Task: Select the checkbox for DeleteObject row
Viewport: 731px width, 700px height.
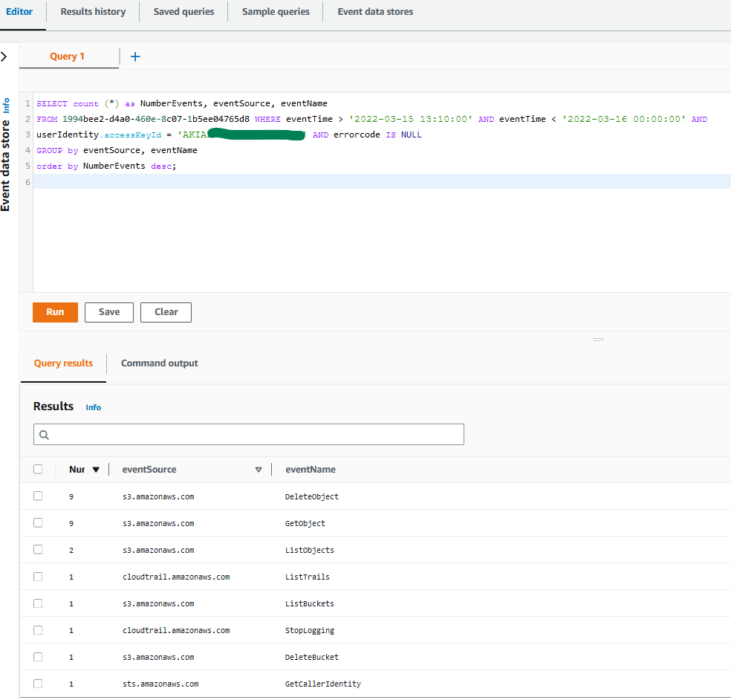Action: point(38,495)
